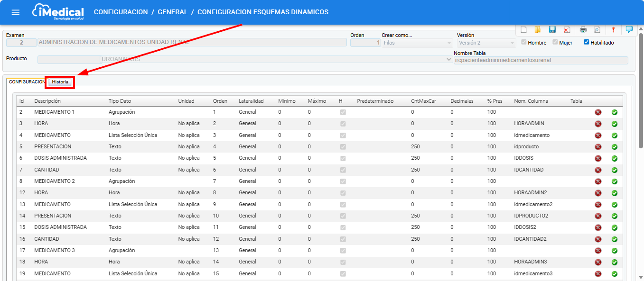The image size is (644, 281).
Task: Open the blue chat bubble icon
Action: [x=629, y=29]
